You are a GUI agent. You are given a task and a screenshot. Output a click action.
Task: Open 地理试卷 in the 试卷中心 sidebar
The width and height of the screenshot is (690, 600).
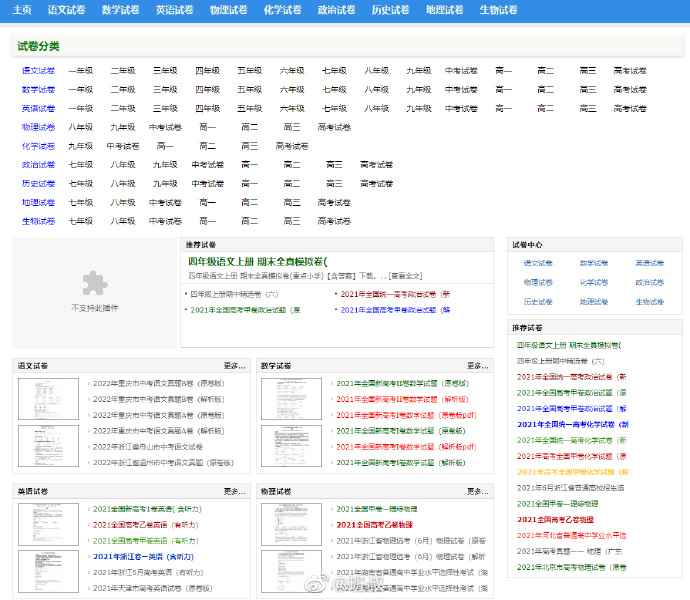pos(594,301)
